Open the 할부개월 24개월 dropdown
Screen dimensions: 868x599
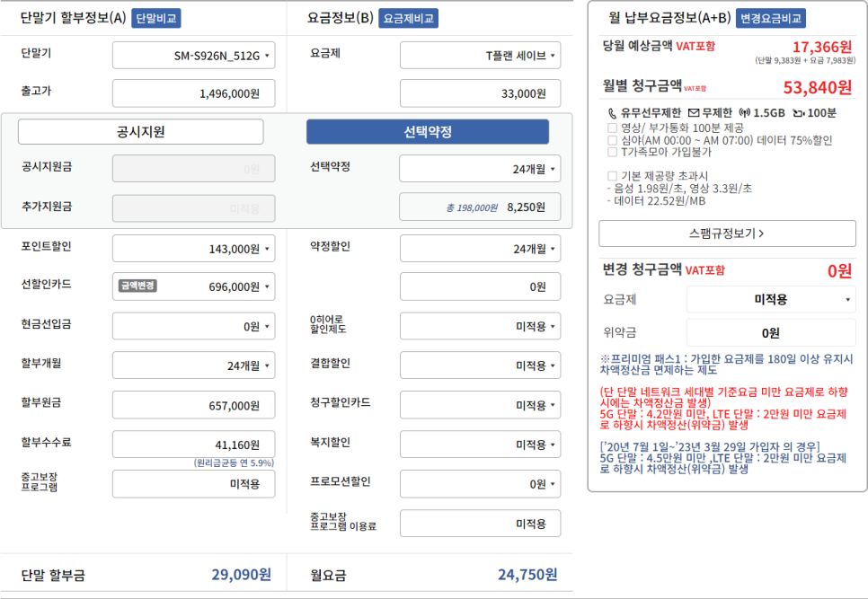pyautogui.click(x=194, y=366)
